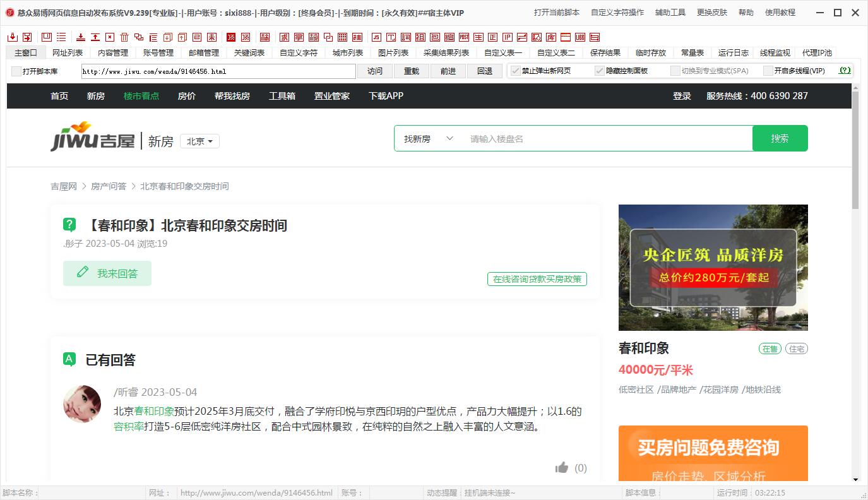The image size is (868, 500).
Task: Click the JS script toolbar icon
Action: tap(376, 37)
